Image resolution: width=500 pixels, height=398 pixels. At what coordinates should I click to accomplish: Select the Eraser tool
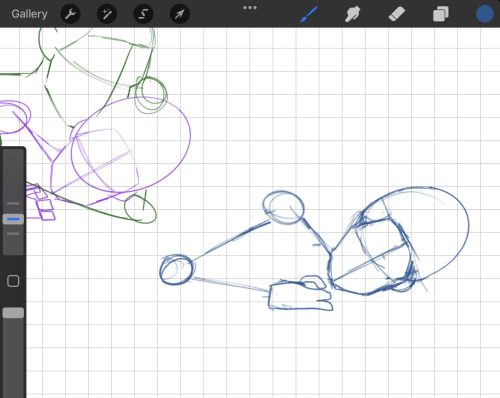pos(397,14)
